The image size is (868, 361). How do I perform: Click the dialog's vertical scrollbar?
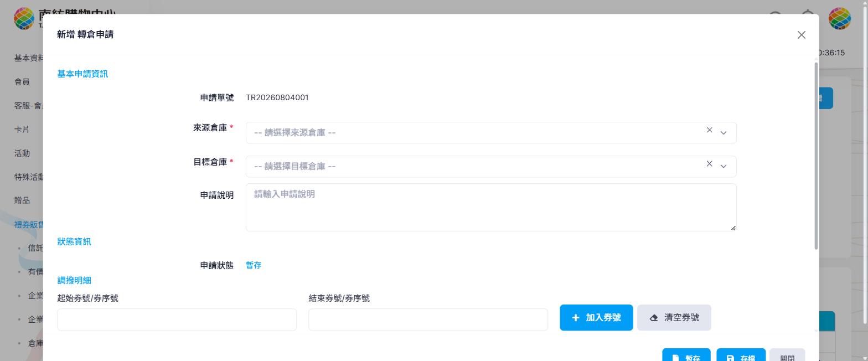tap(816, 155)
